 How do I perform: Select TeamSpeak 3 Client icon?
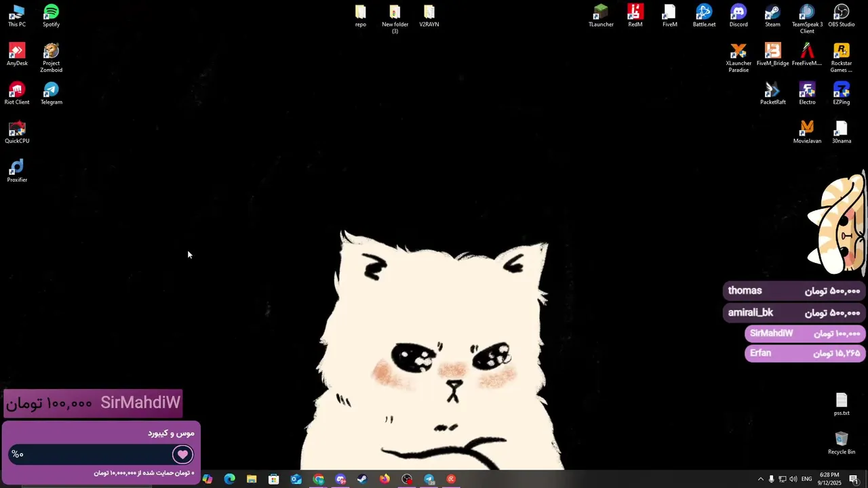click(807, 19)
